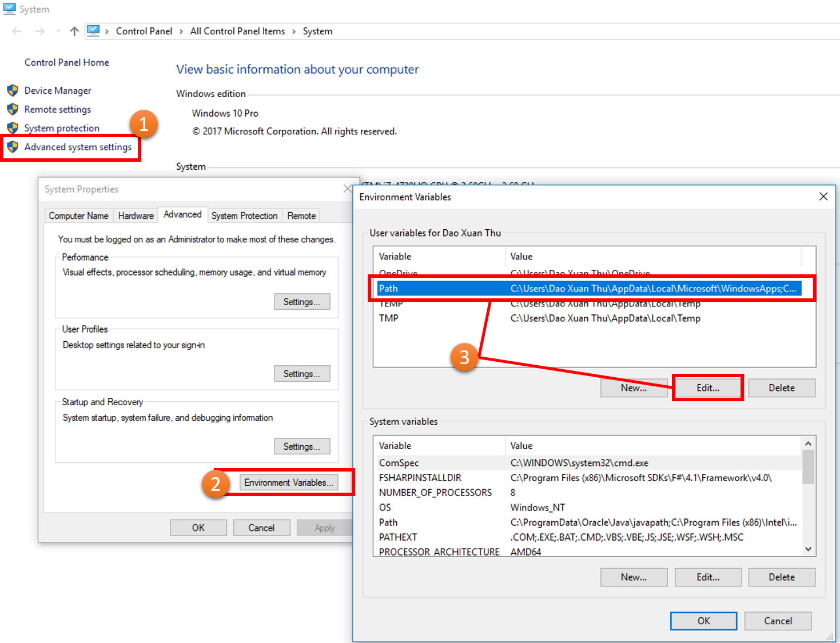Select the TMP user variable row

click(589, 318)
